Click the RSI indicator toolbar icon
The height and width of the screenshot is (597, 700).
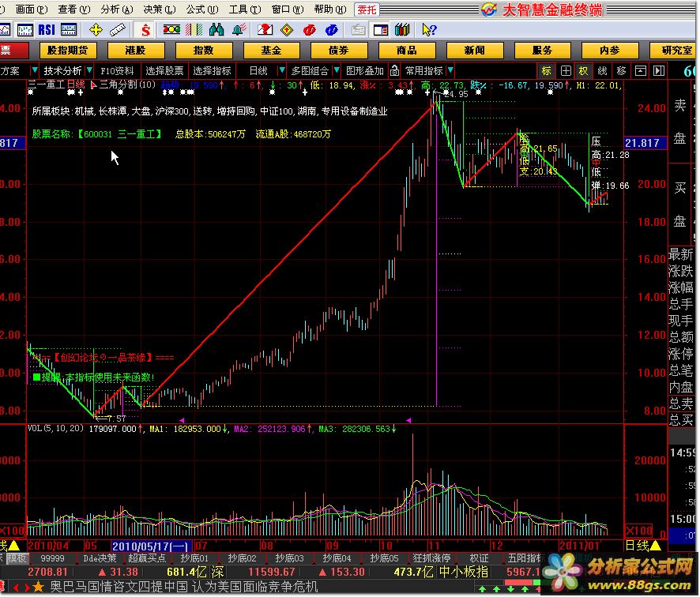[47, 30]
